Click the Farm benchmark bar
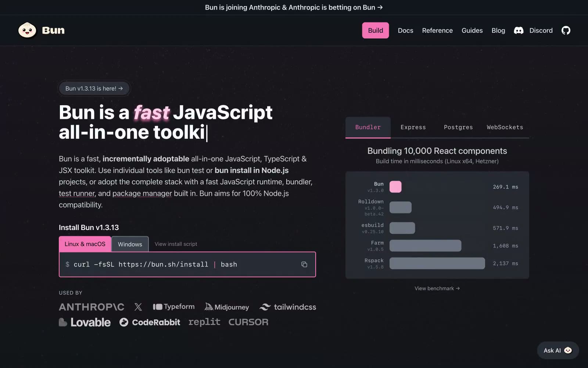 [425, 246]
